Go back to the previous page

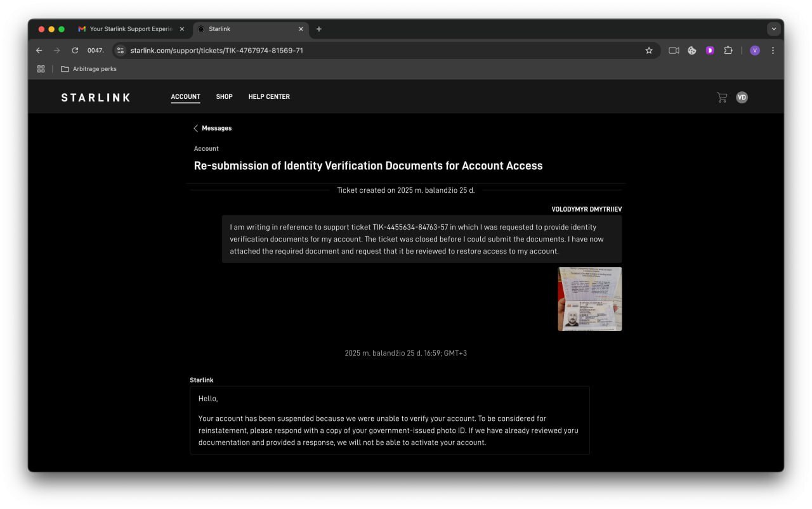pos(39,51)
